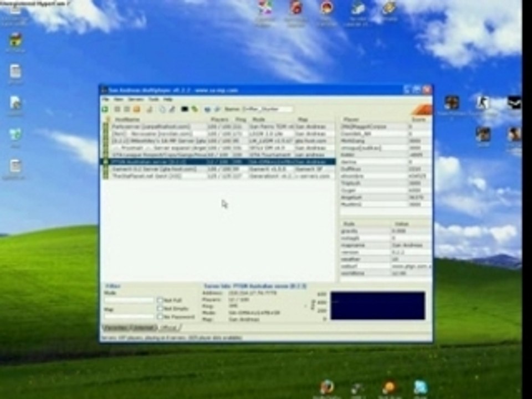Click the dark blue ping graph
This screenshot has height=399, width=532.
click(x=377, y=305)
